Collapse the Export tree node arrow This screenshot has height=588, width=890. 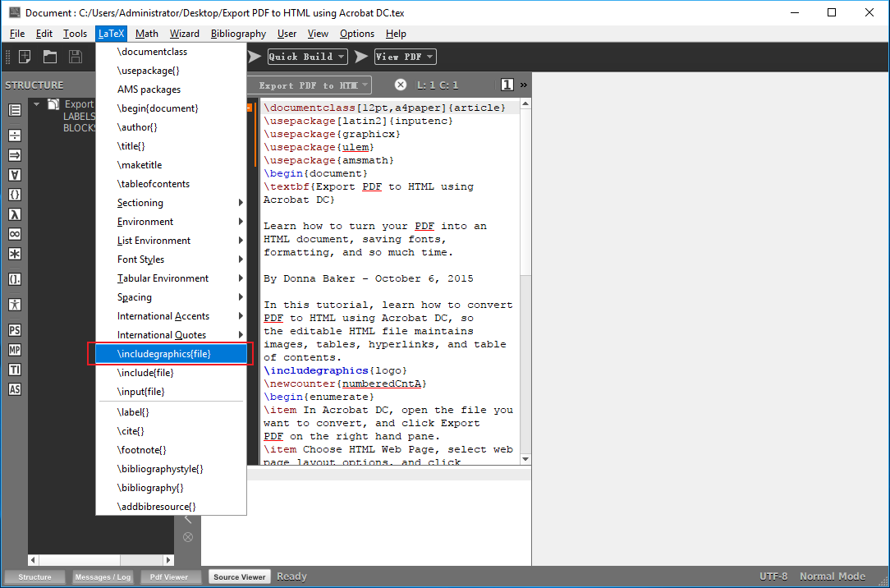click(37, 103)
